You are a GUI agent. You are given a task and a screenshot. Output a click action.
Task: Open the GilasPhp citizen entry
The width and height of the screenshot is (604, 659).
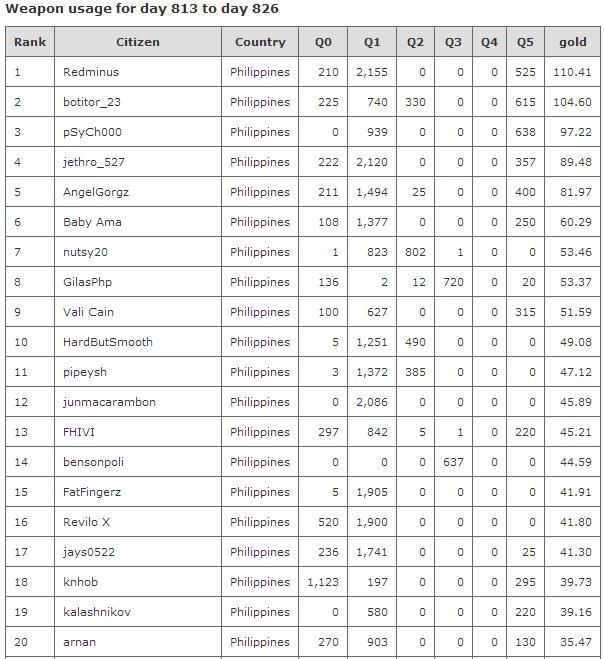coord(88,282)
